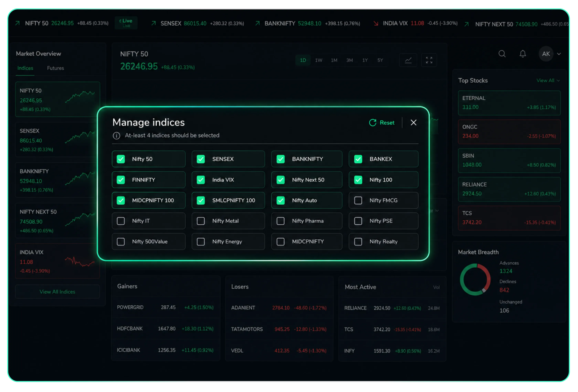Uncheck the SMLCPNIFTY 100 checkbox
578x392 pixels.
[x=200, y=200]
